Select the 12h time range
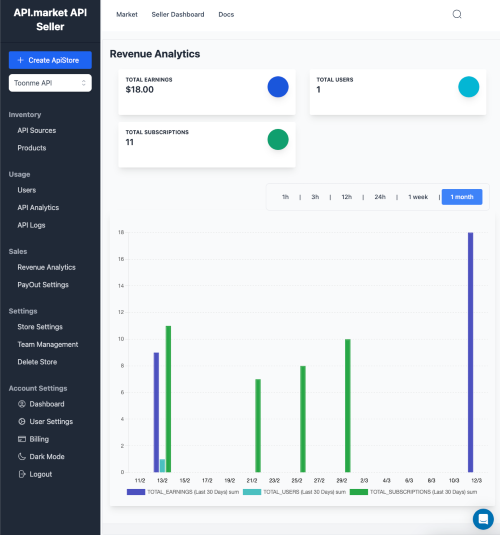This screenshot has width=500, height=535. 346,197
